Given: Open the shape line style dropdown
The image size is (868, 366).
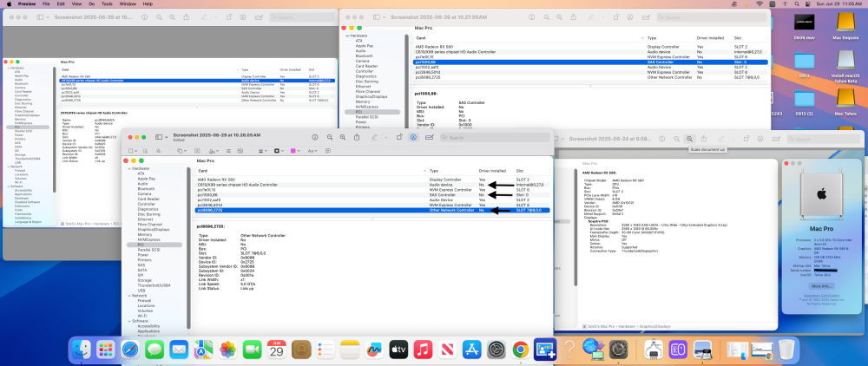Looking at the screenshot, I should [263, 150].
